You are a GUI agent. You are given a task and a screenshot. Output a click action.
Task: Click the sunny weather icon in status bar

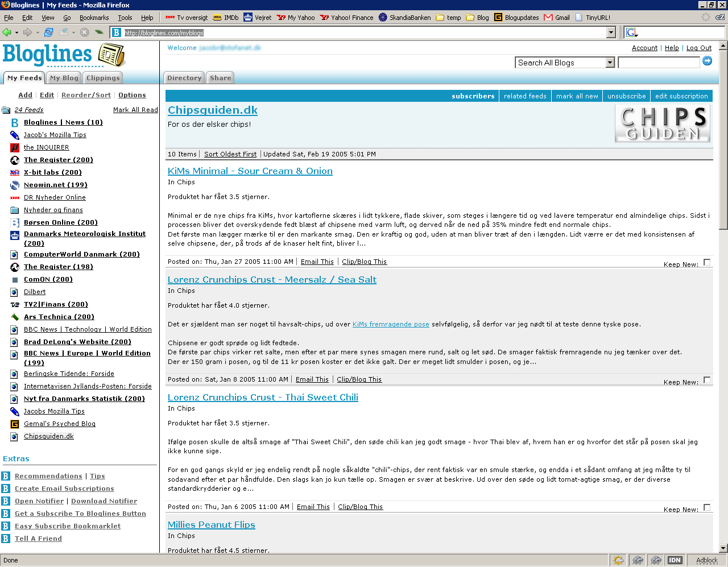(x=618, y=560)
